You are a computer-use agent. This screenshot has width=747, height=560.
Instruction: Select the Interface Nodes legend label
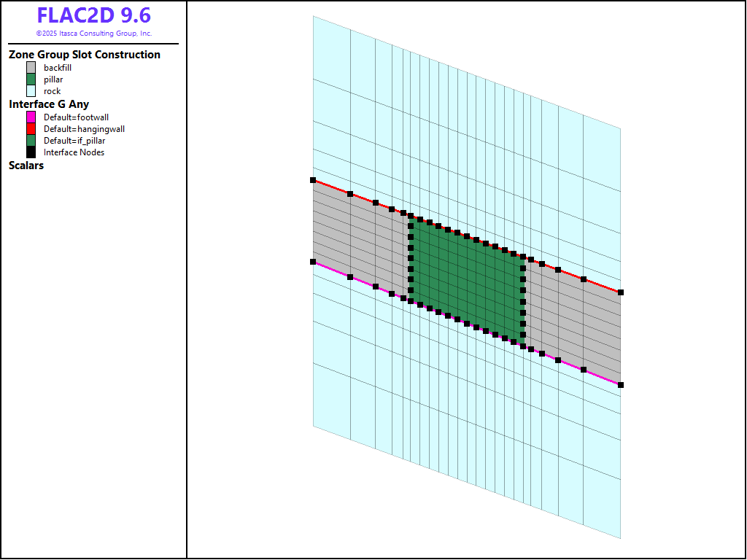pos(74,152)
